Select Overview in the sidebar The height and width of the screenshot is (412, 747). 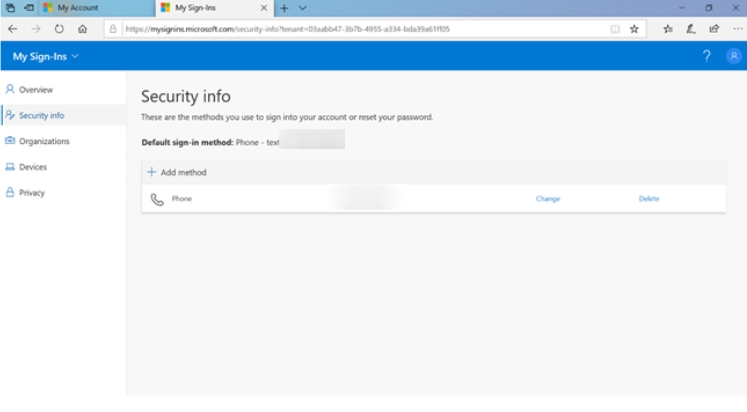(35, 90)
